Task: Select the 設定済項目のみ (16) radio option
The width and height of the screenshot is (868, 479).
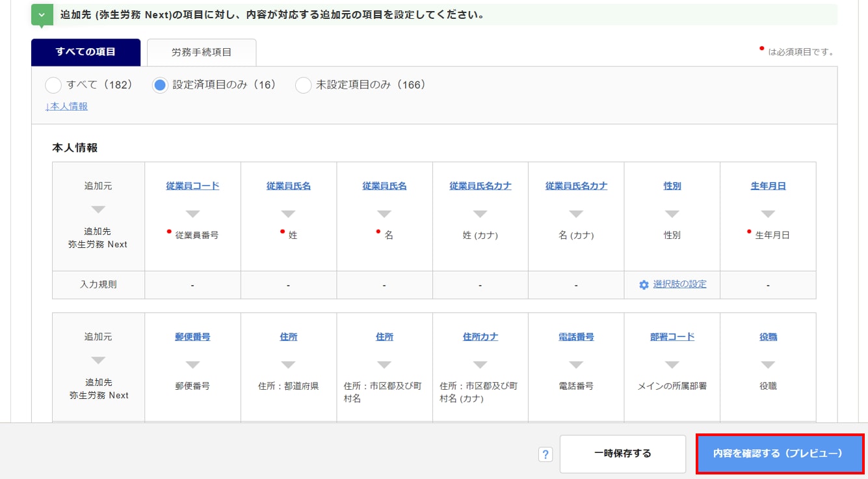Action: [160, 85]
